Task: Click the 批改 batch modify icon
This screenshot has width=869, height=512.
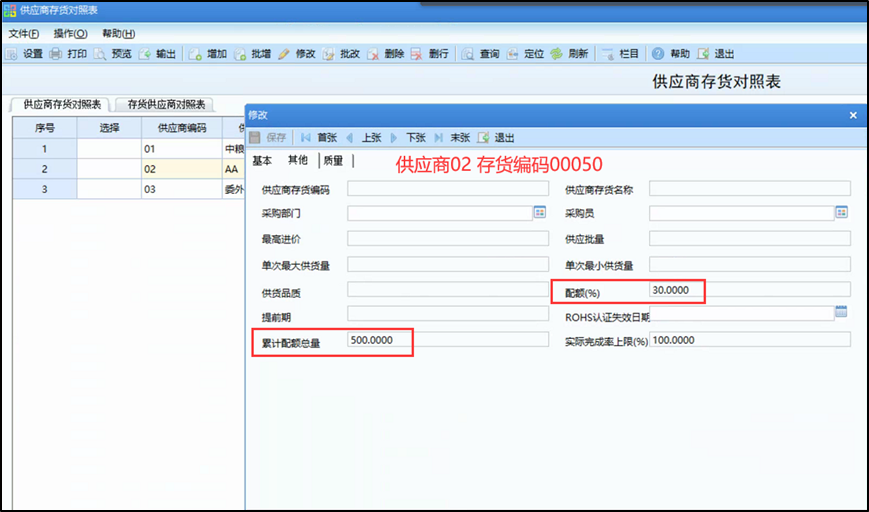Action: tap(329, 54)
